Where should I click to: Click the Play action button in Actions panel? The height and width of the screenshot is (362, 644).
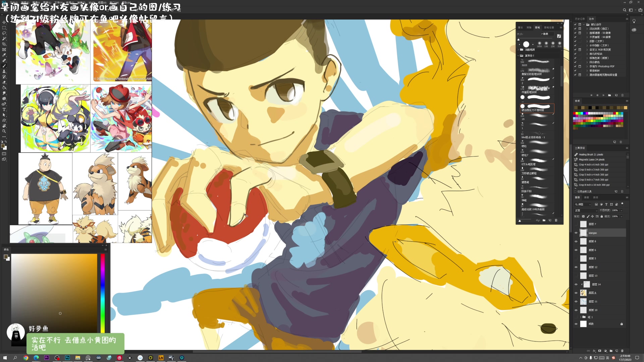pyautogui.click(x=603, y=95)
